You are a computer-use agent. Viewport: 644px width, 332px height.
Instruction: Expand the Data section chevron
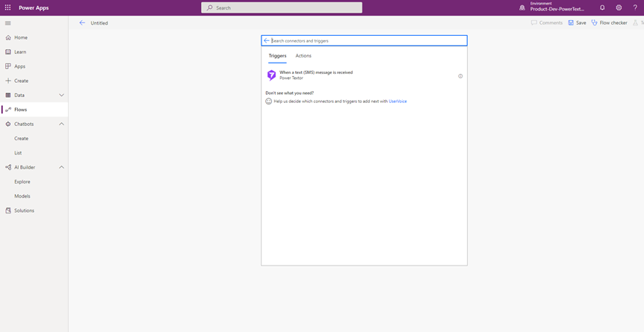tap(61, 95)
